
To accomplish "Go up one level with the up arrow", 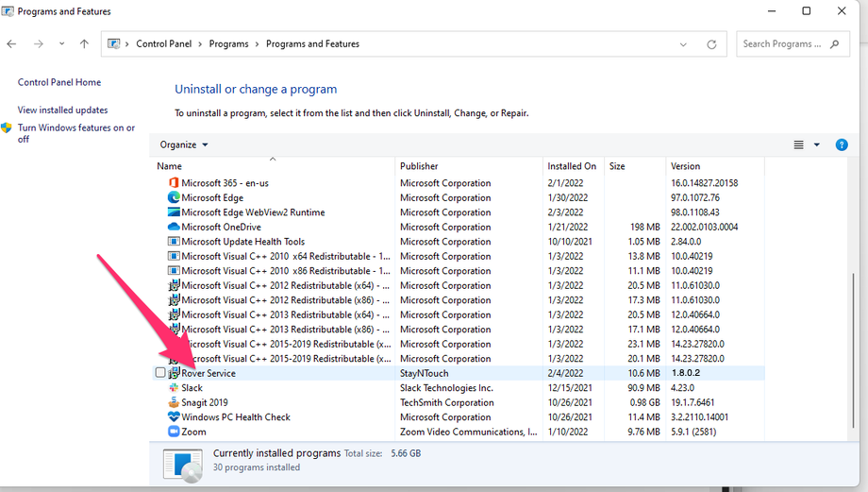I will coord(84,43).
